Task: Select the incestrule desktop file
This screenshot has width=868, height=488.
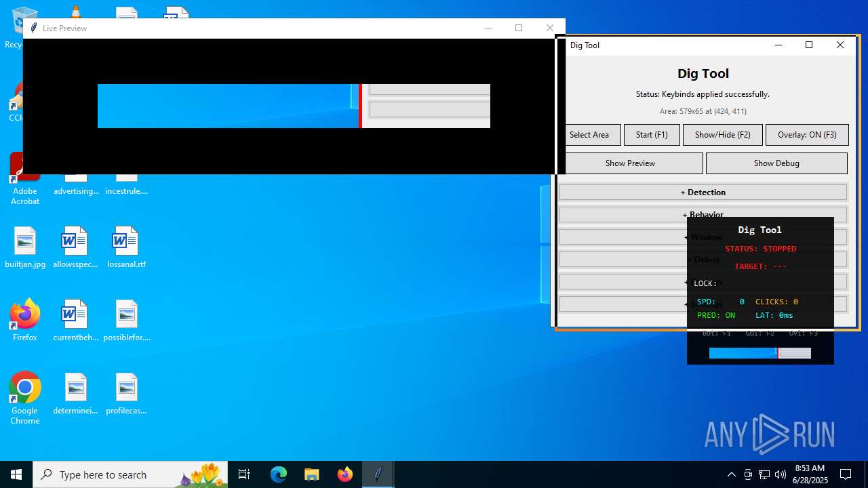Action: click(126, 185)
